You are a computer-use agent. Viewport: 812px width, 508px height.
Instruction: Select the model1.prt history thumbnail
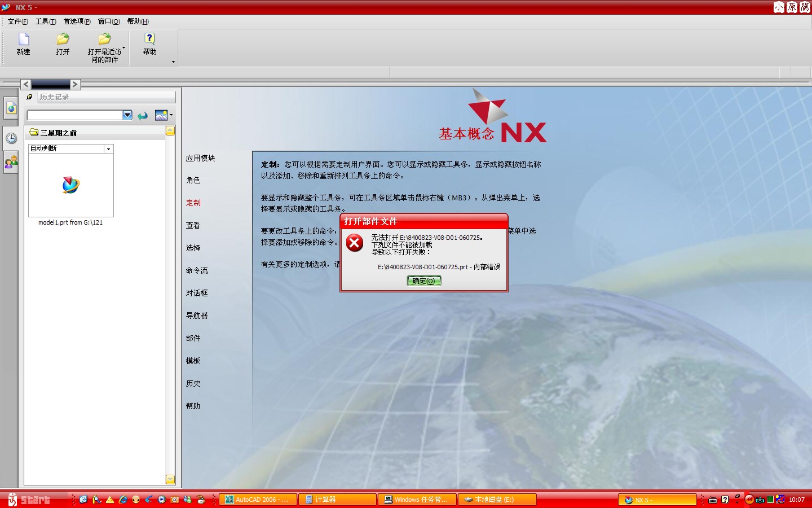click(71, 185)
